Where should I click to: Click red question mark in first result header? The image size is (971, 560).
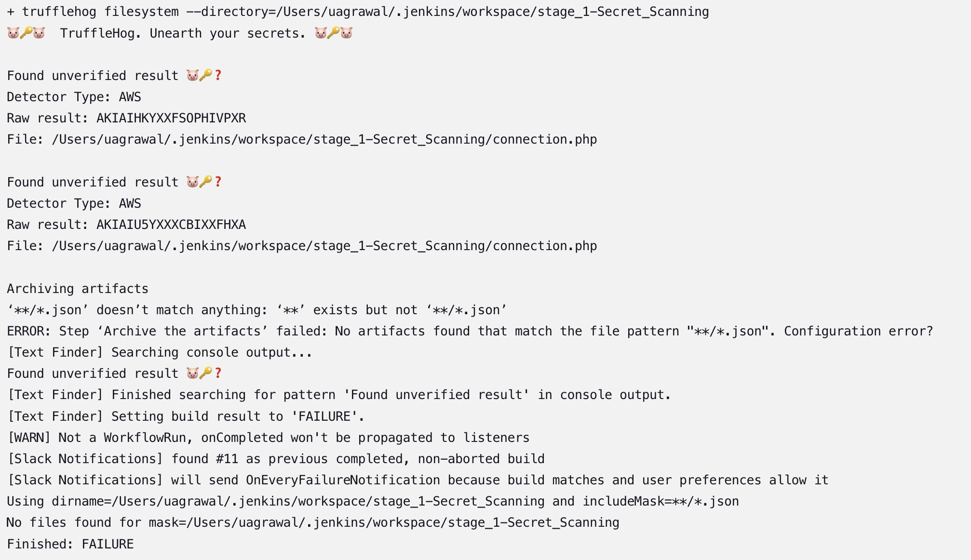(218, 75)
